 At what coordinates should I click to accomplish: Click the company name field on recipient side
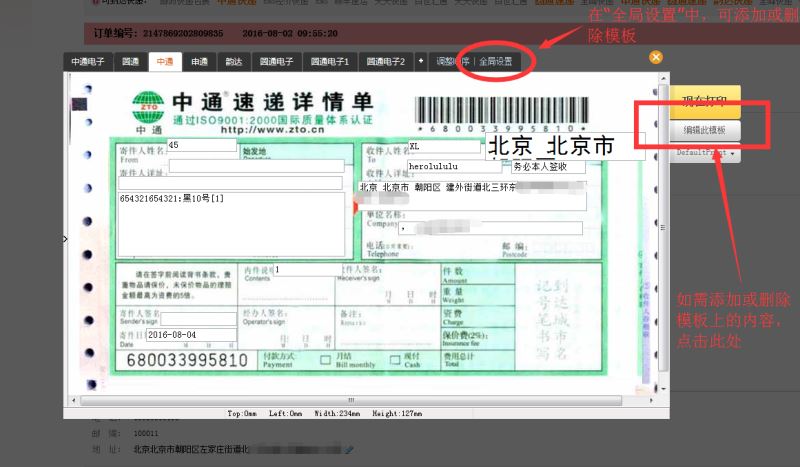click(490, 228)
